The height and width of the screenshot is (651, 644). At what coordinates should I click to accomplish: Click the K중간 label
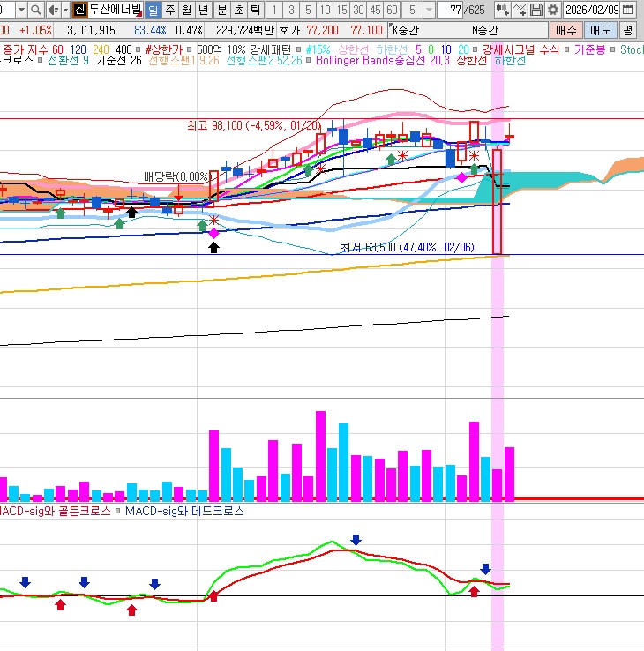[x=405, y=30]
